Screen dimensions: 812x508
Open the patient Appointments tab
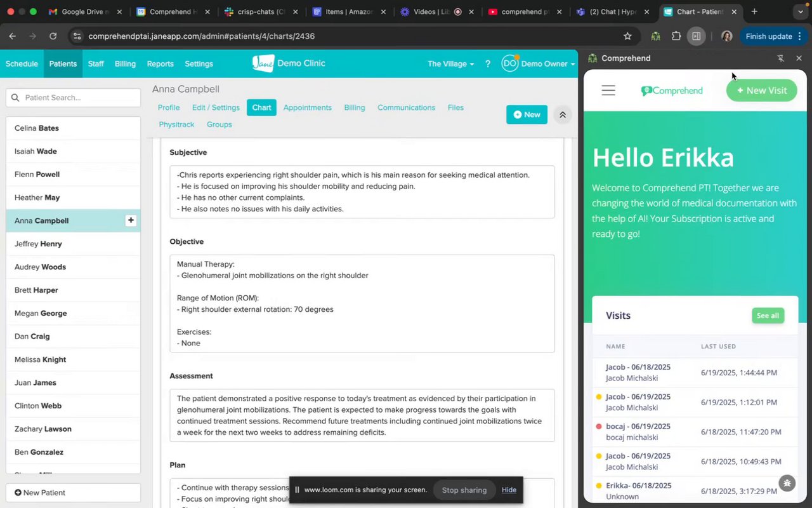tap(308, 107)
